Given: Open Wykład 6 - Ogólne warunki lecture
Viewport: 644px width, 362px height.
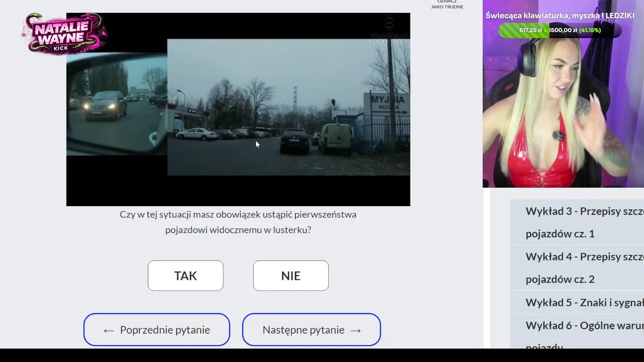Looking at the screenshot, I should click(x=577, y=331).
